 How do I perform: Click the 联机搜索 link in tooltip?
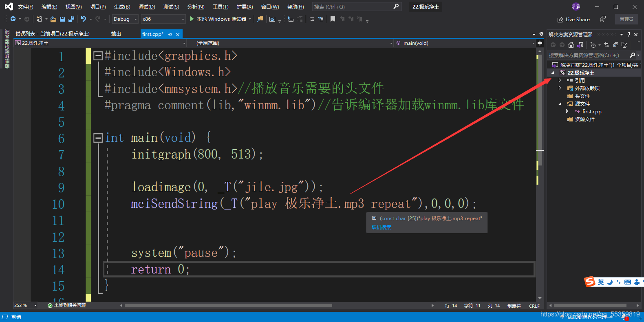click(x=381, y=227)
